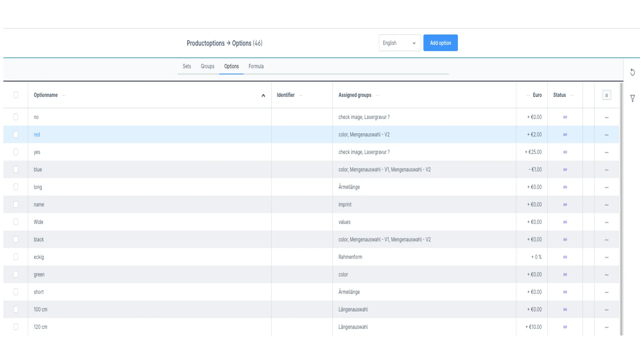The width and height of the screenshot is (644, 362).
Task: Switch to the Formula tab
Action: point(256,66)
